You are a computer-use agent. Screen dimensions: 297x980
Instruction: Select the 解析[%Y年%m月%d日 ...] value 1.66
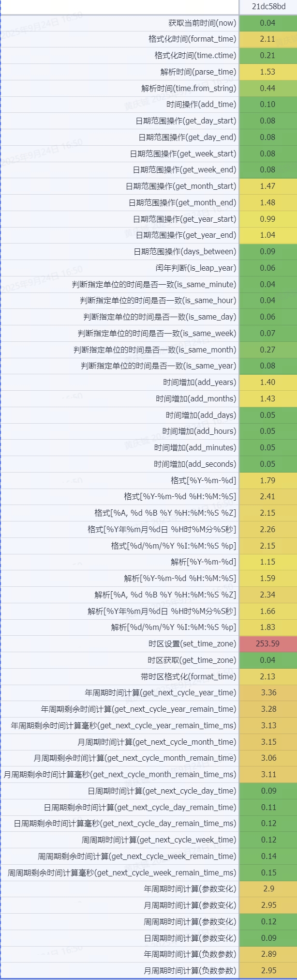(267, 611)
